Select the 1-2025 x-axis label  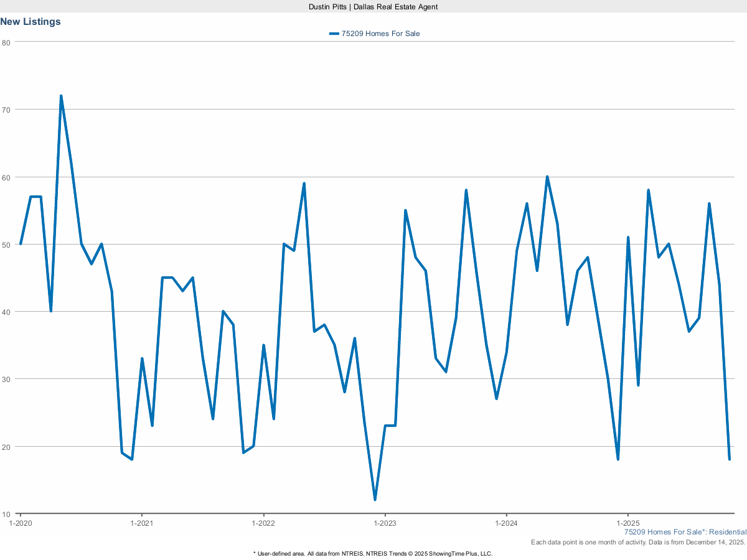coord(627,523)
